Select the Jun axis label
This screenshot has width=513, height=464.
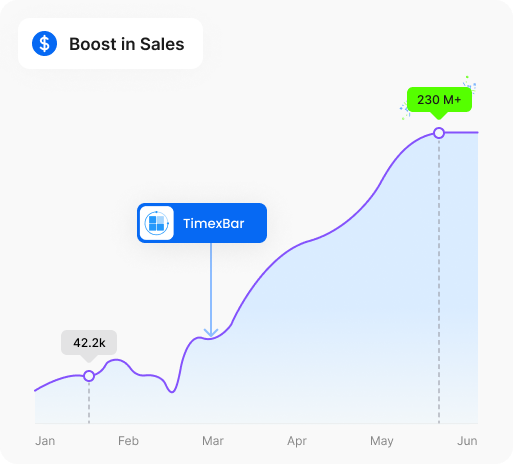tap(467, 441)
